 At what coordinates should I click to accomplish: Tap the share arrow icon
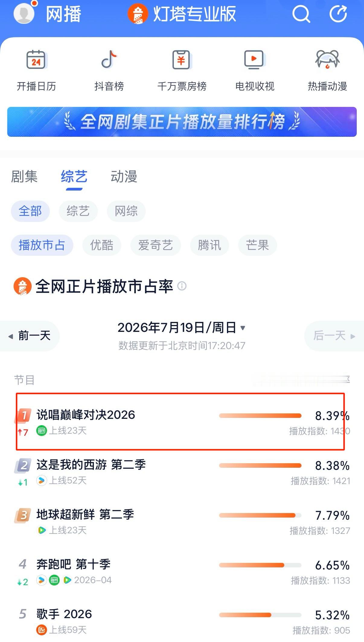coord(338,14)
